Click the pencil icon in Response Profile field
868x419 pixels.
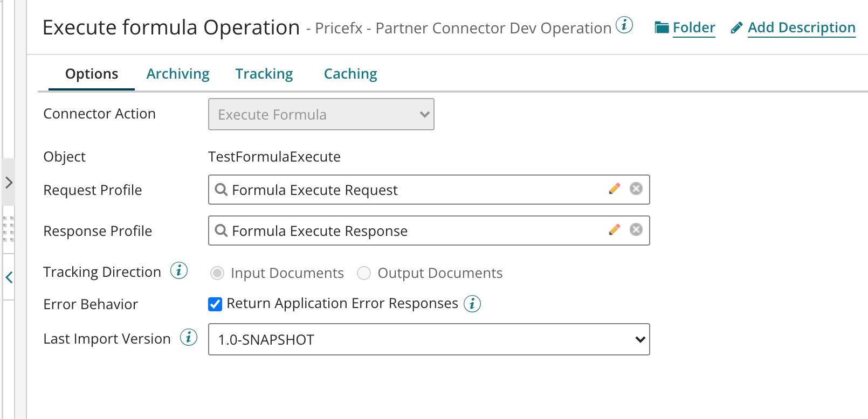coord(614,230)
